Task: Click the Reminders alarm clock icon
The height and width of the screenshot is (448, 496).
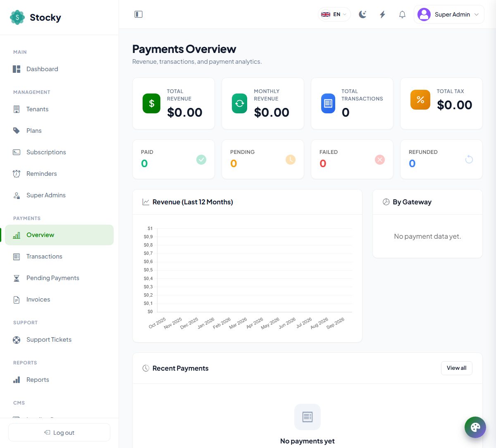Action: coord(17,174)
